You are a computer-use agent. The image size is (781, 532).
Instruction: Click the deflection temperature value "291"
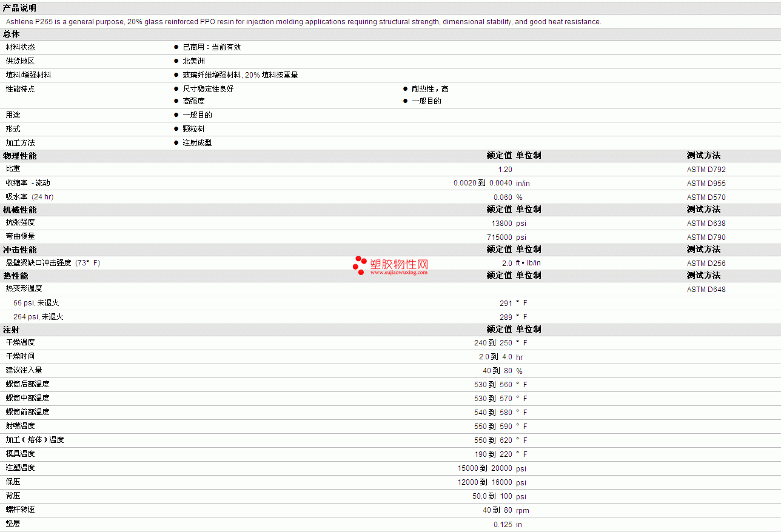pos(506,304)
